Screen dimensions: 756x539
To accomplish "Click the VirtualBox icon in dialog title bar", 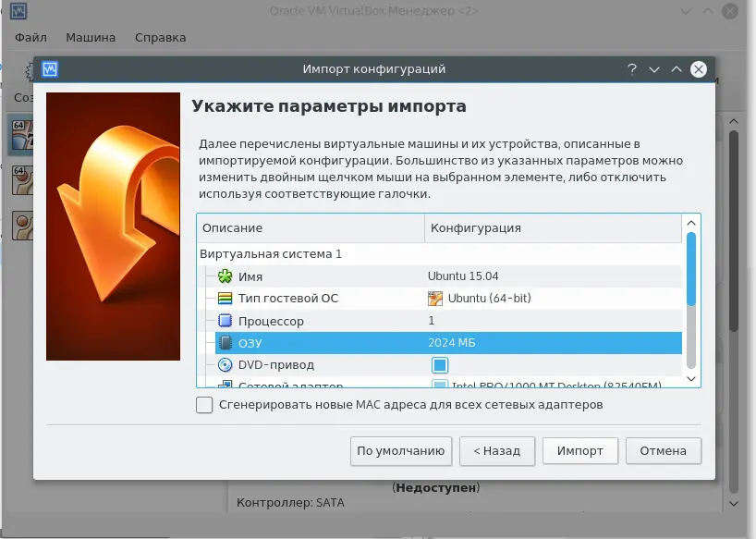I will (50, 69).
